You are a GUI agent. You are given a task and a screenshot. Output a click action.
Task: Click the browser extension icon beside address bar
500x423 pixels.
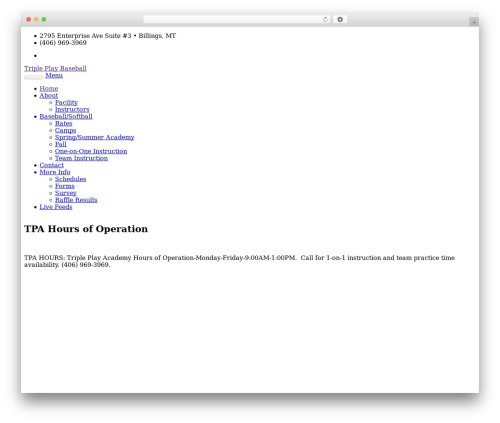click(340, 19)
